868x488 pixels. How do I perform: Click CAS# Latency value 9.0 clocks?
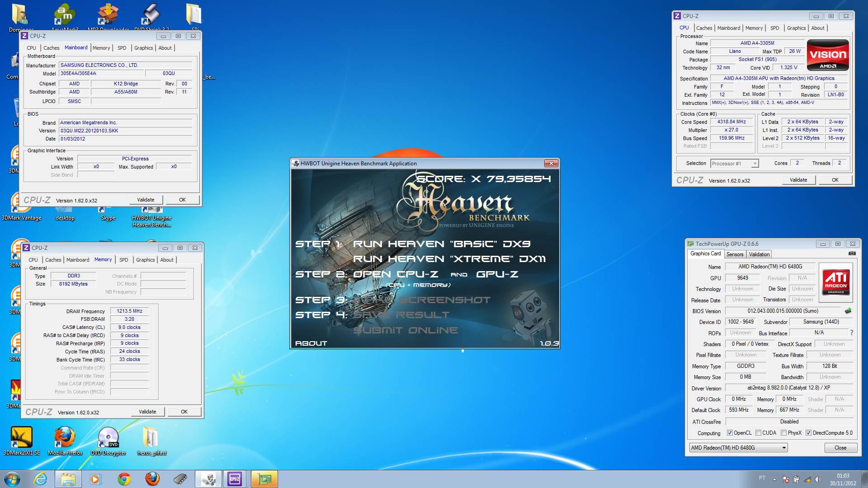(x=130, y=327)
